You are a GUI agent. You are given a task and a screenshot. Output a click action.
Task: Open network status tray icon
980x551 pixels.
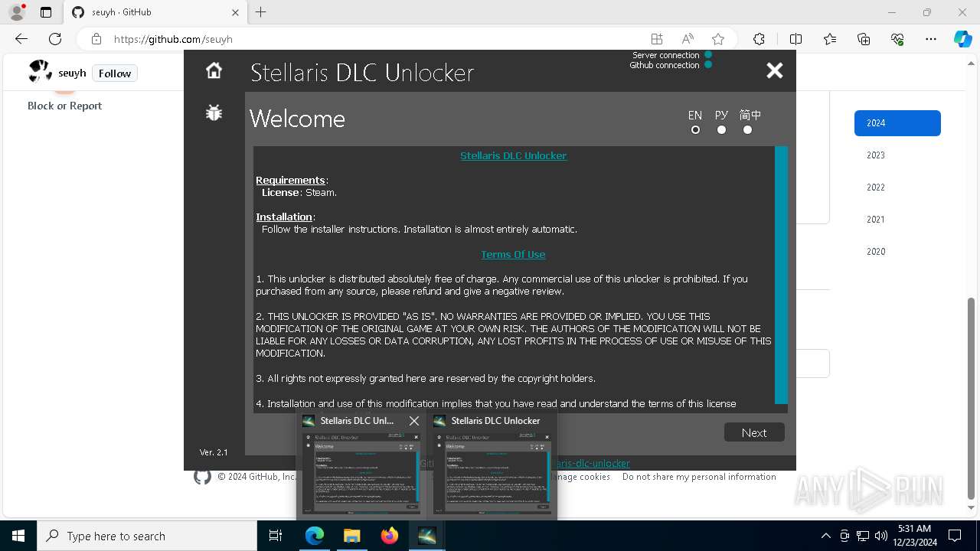click(863, 536)
